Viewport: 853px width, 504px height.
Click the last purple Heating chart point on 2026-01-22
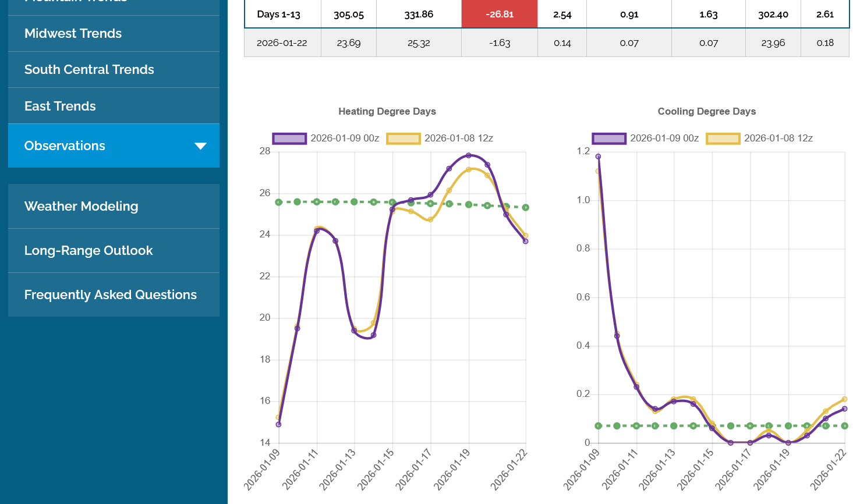525,241
